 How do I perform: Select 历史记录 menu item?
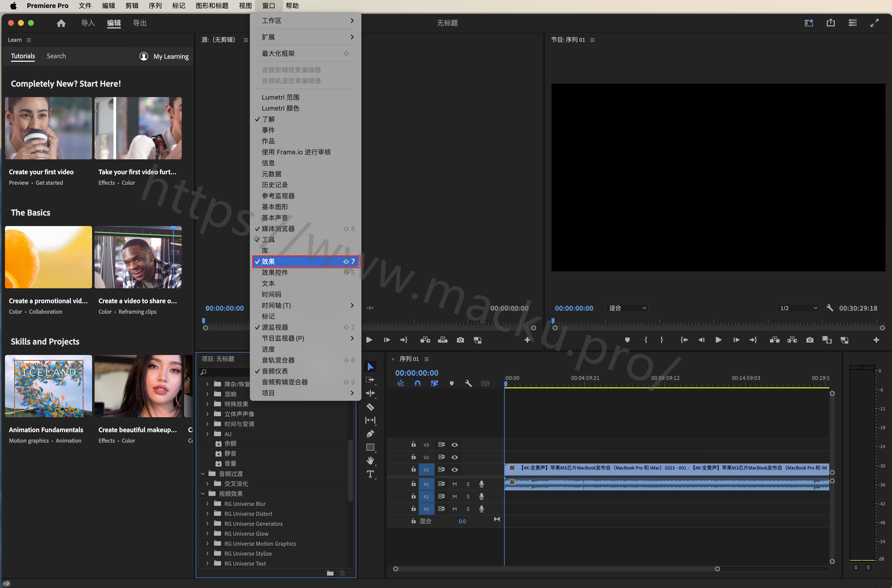[306, 185]
